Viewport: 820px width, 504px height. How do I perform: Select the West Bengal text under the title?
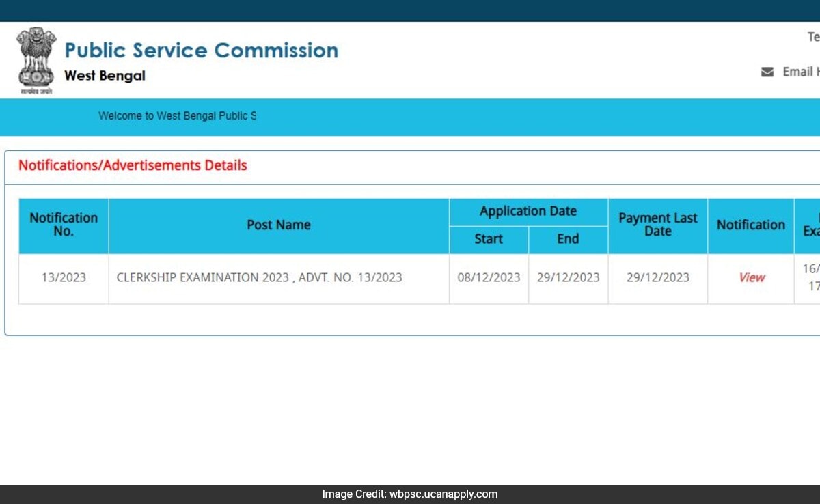(105, 75)
